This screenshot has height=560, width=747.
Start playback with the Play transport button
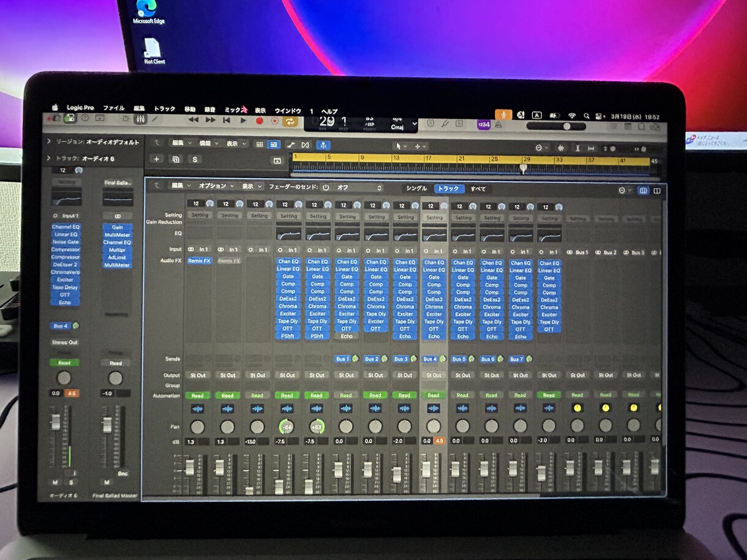point(243,121)
